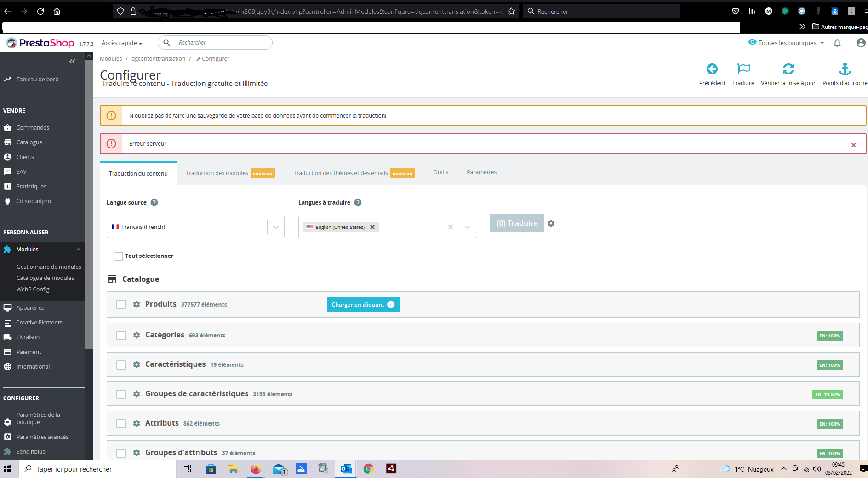Click the Traduire flag icon

point(743,69)
